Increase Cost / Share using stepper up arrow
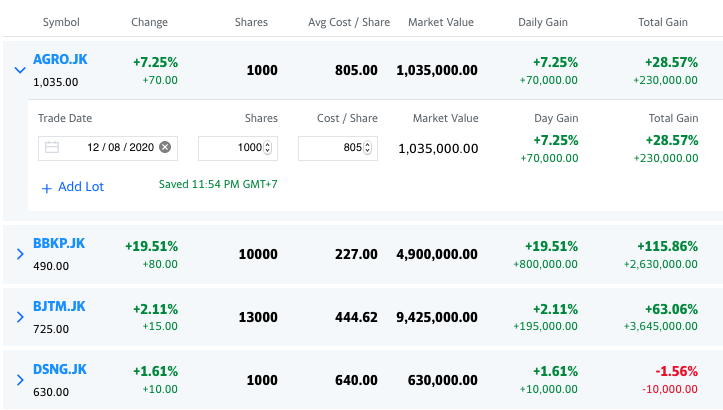Image resolution: width=723 pixels, height=410 pixels. pyautogui.click(x=367, y=144)
